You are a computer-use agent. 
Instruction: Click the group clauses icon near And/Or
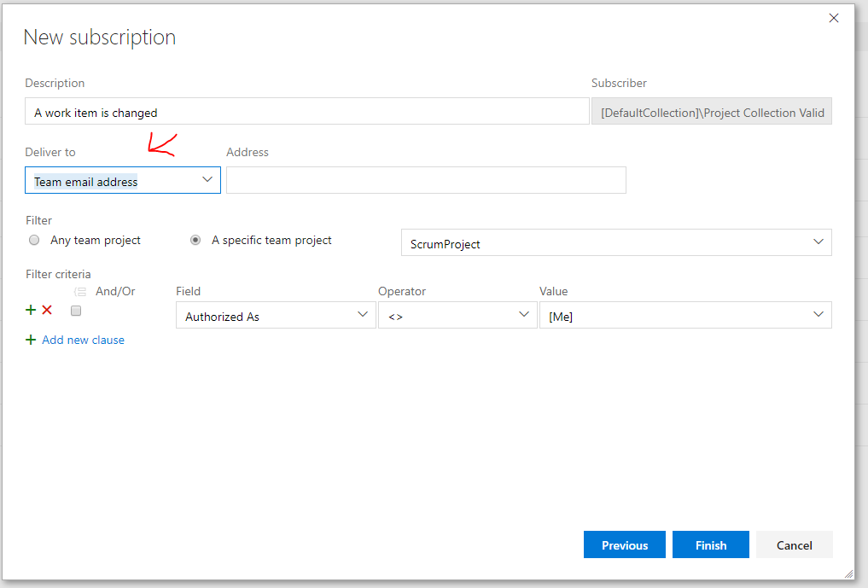80,292
